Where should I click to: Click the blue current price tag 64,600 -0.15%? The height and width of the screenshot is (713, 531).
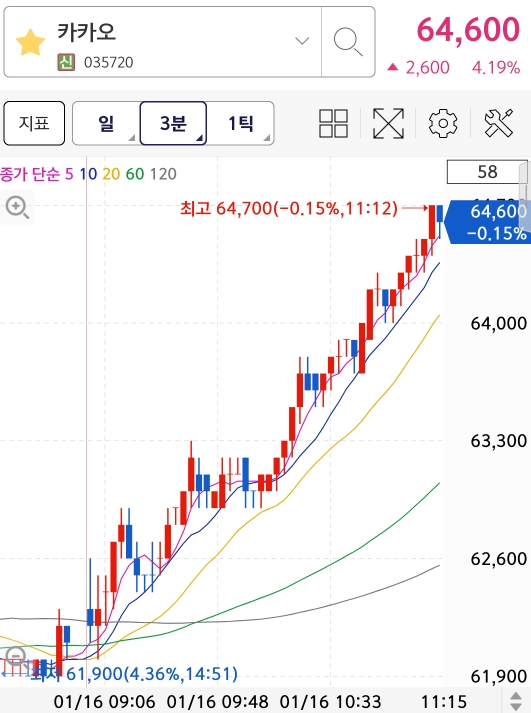pos(489,222)
